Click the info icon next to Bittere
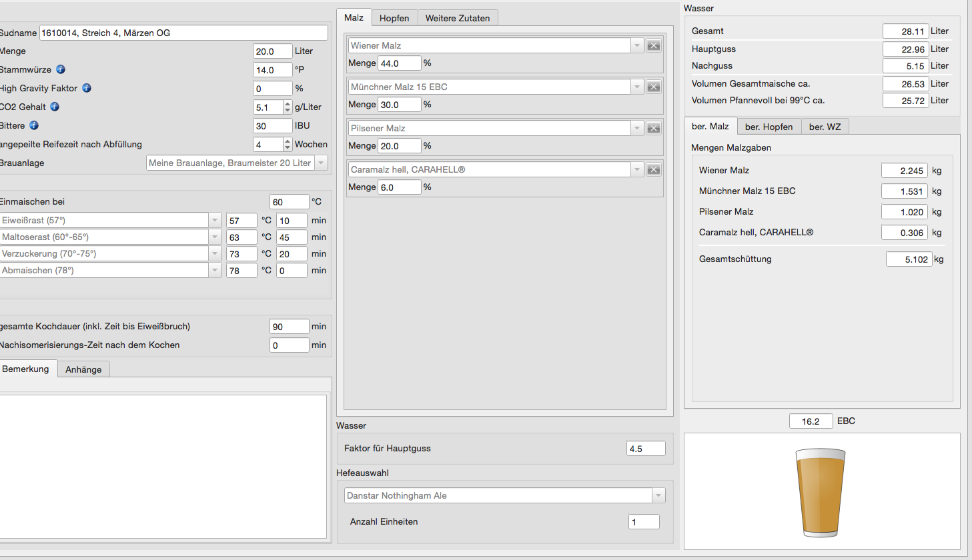Screen dimensions: 972x560 (x=34, y=125)
